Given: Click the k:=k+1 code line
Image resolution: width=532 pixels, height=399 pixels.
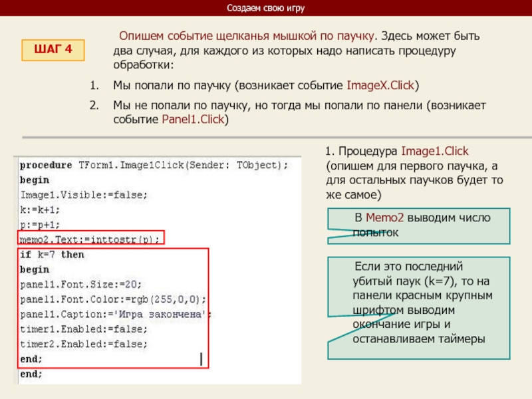Looking at the screenshot, I should pyautogui.click(x=40, y=209).
